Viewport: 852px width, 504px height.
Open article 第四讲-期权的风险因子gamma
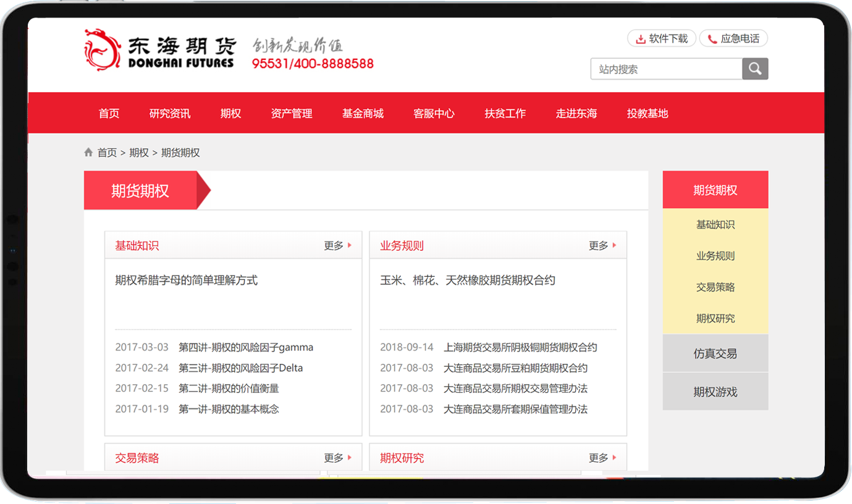point(246,348)
